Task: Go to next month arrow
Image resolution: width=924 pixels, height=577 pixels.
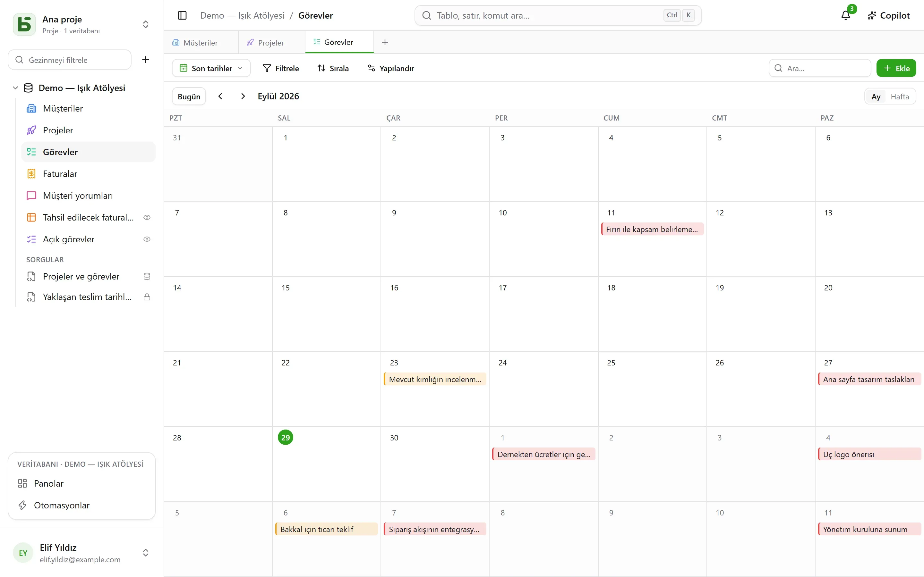Action: point(243,96)
